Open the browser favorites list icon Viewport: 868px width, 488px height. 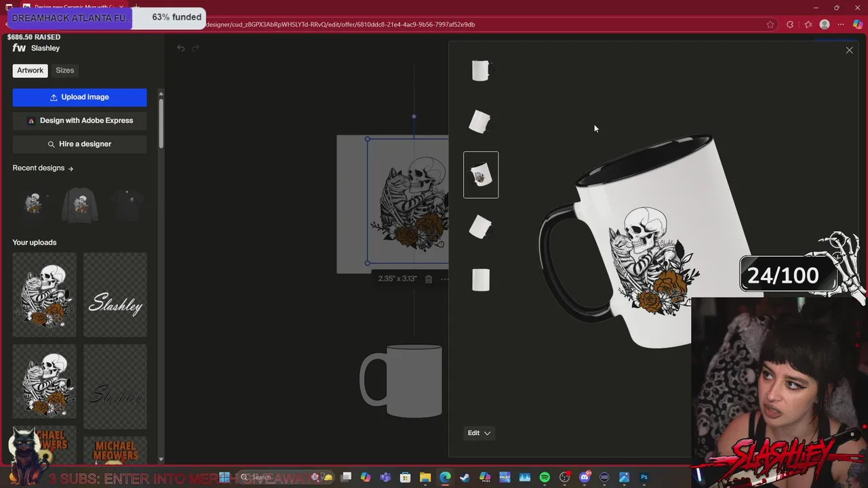(x=808, y=24)
